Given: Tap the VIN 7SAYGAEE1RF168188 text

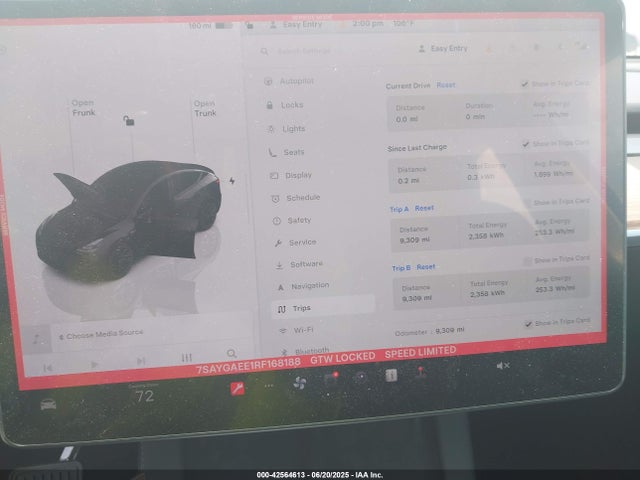Looking at the screenshot, I should pyautogui.click(x=248, y=366).
